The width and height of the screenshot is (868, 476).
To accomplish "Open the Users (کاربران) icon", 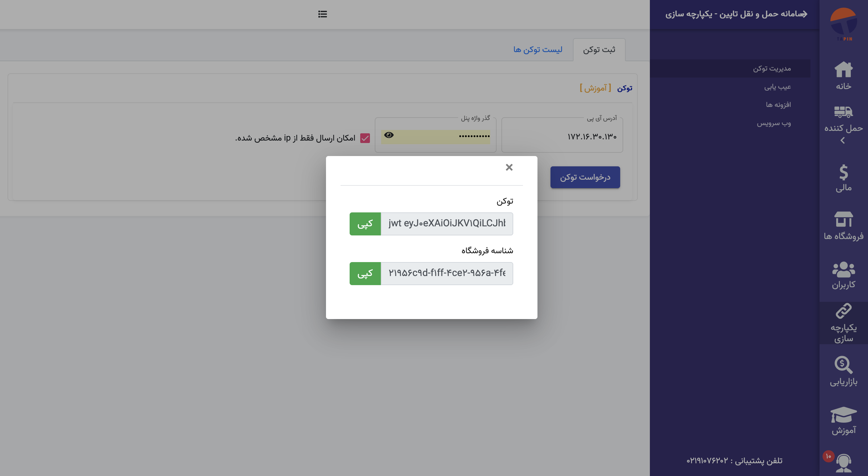I will (x=843, y=269).
